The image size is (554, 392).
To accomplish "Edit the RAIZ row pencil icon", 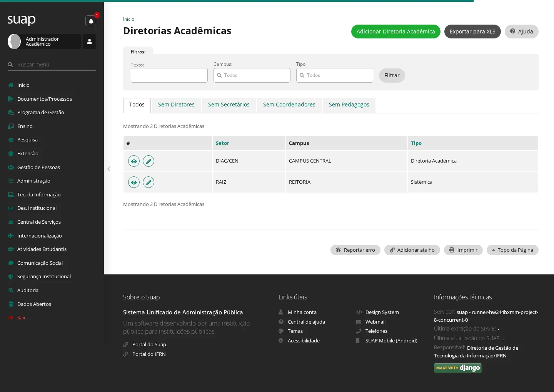I will click(149, 182).
